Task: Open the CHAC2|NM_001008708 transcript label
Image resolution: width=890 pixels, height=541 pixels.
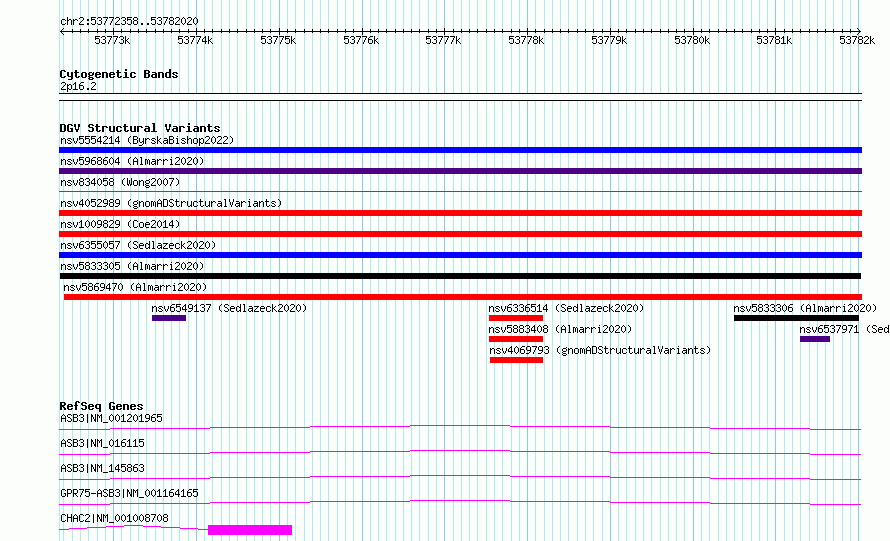Action: pos(114,518)
